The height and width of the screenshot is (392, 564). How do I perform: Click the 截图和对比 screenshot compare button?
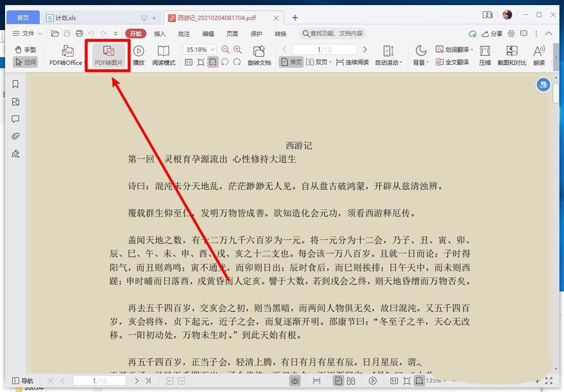tap(512, 55)
